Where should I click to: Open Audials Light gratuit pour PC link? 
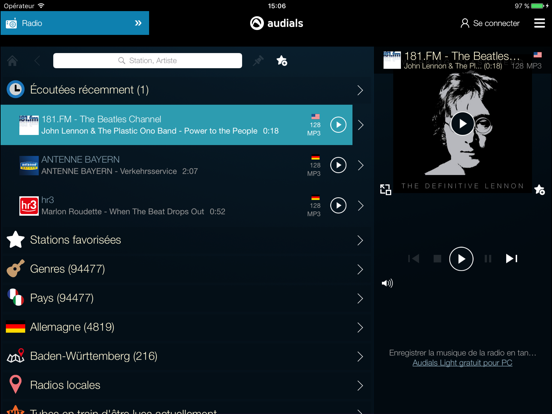462,363
